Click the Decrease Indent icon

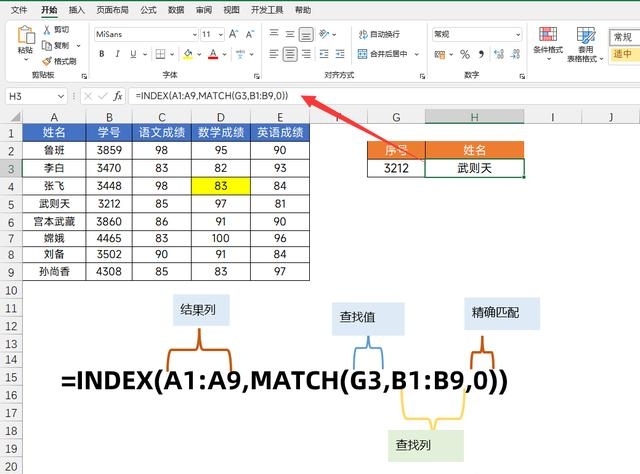click(x=324, y=54)
